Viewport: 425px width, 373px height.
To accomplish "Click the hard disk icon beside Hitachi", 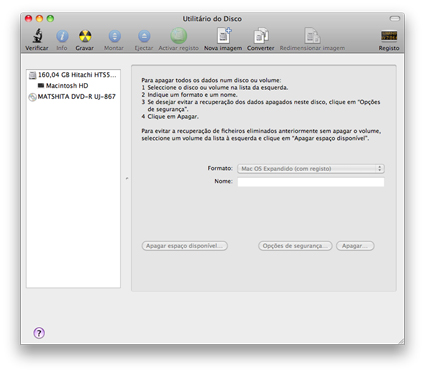I will click(32, 75).
